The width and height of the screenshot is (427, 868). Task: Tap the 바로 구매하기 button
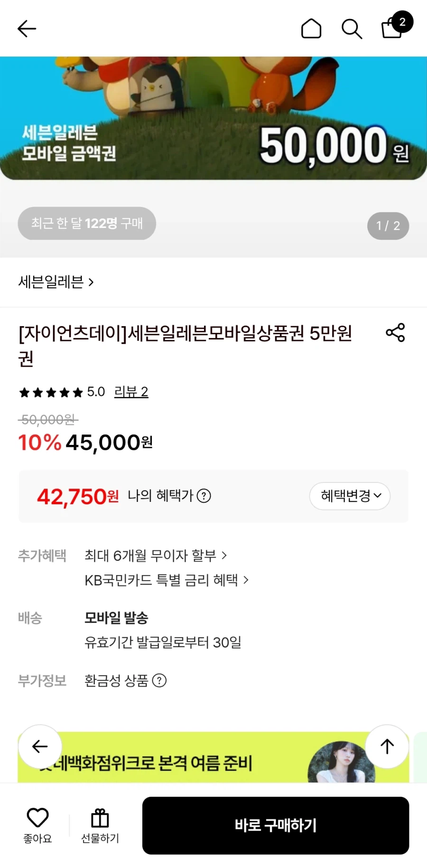(276, 825)
